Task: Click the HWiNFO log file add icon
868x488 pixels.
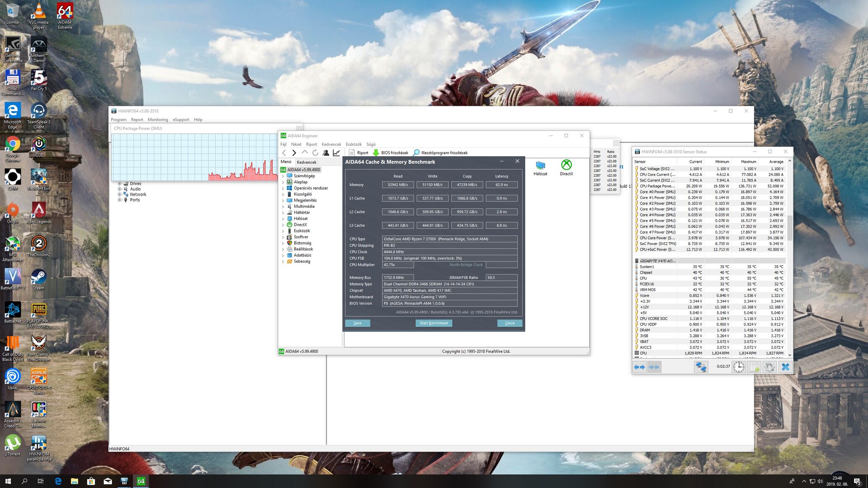Action: pos(754,367)
